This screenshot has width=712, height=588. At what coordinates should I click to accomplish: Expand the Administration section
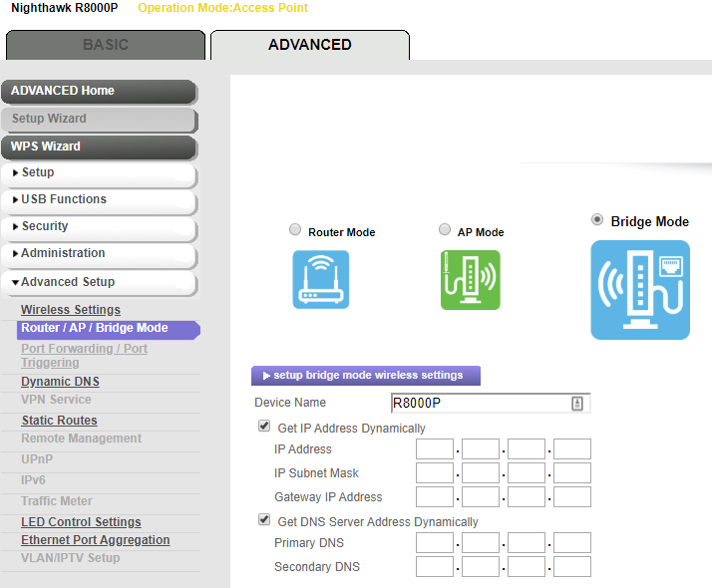click(x=100, y=254)
